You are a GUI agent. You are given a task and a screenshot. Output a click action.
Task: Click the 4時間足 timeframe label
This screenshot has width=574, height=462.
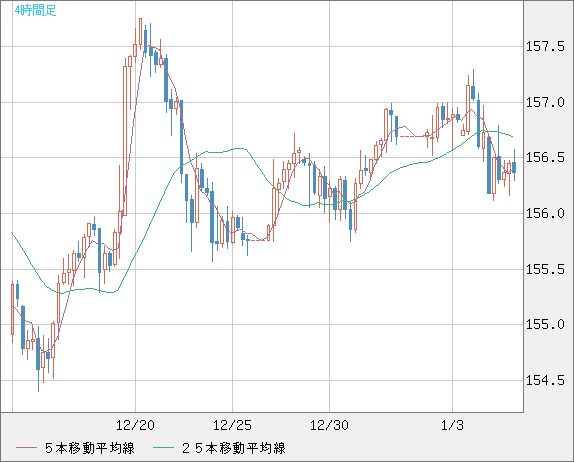coord(36,10)
